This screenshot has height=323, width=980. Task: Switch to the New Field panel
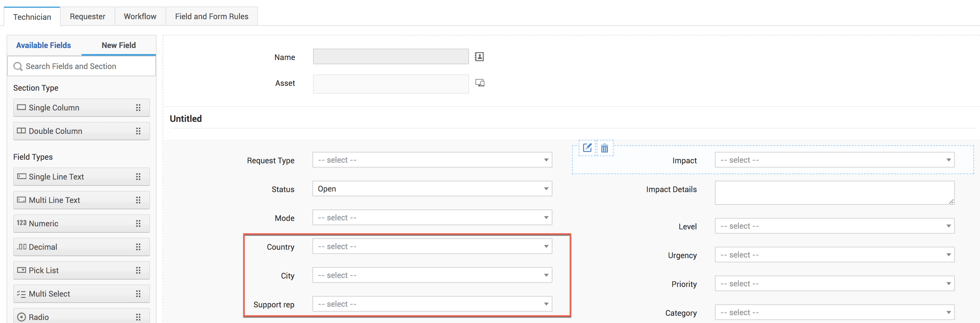(x=119, y=45)
